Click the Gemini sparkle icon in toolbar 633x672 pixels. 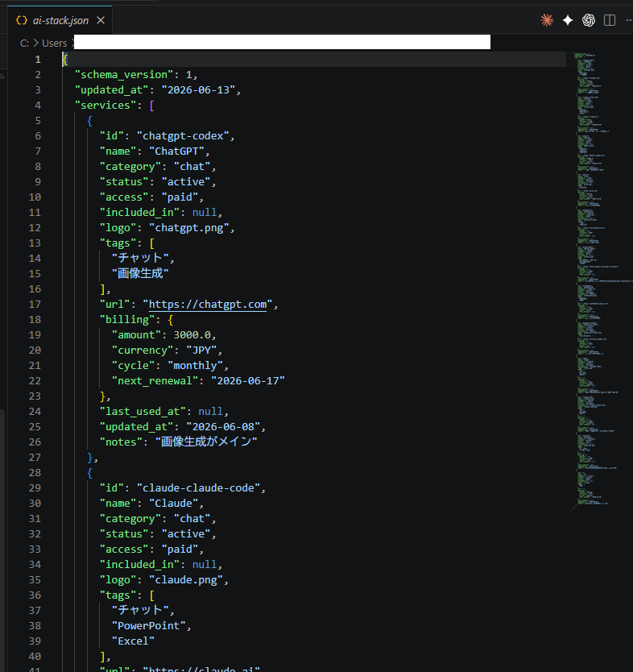pyautogui.click(x=568, y=20)
